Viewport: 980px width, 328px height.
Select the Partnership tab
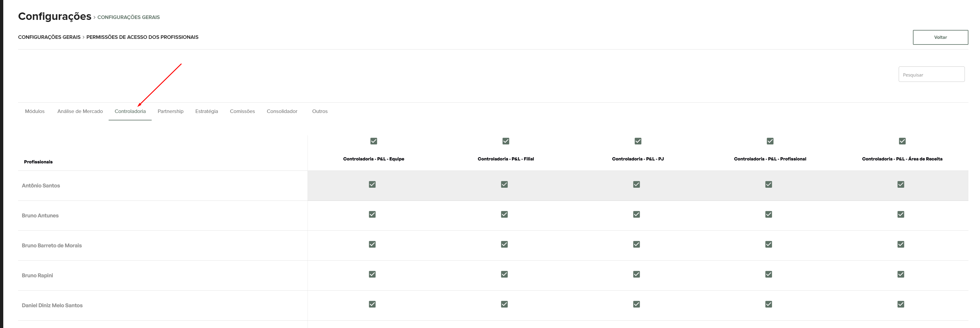tap(170, 112)
